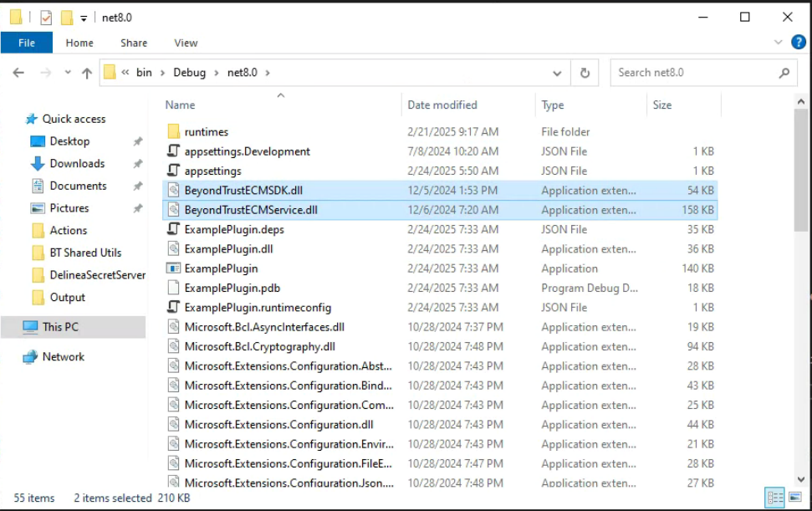Image resolution: width=812 pixels, height=511 pixels.
Task: Select the BeyondTrustECMSDK.dll file icon
Action: point(173,190)
